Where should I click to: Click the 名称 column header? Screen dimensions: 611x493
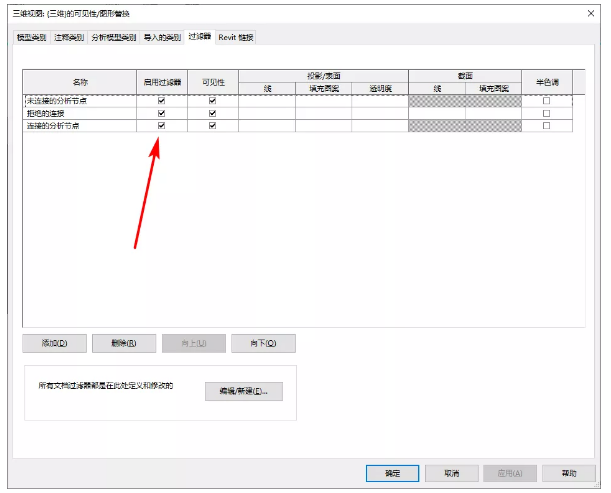tap(80, 82)
